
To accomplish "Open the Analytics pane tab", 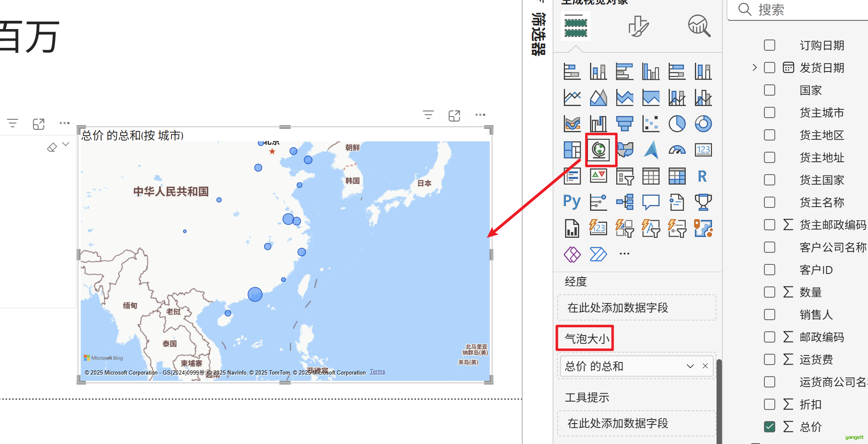I will tap(699, 26).
